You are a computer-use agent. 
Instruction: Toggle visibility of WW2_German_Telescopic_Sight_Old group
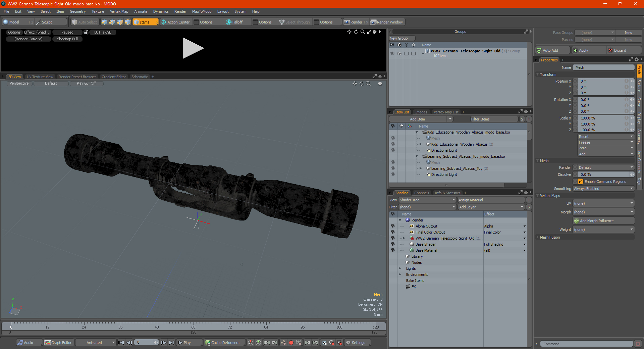click(x=392, y=53)
